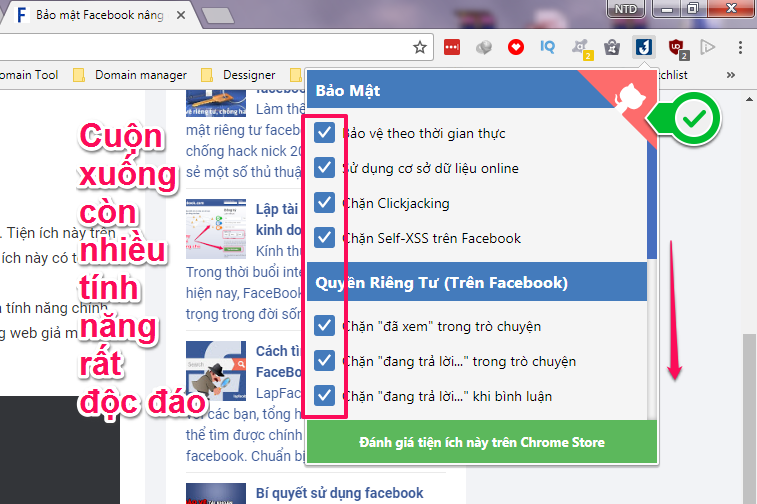Click the page vertical scrollbar thumb
Image resolution: width=757 pixels, height=504 pixels.
click(x=749, y=418)
